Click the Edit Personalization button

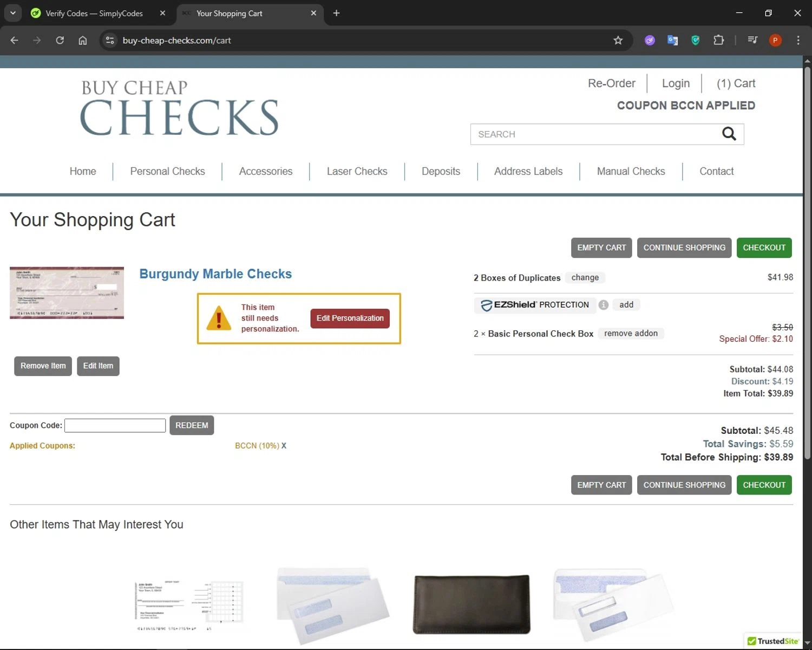tap(350, 318)
